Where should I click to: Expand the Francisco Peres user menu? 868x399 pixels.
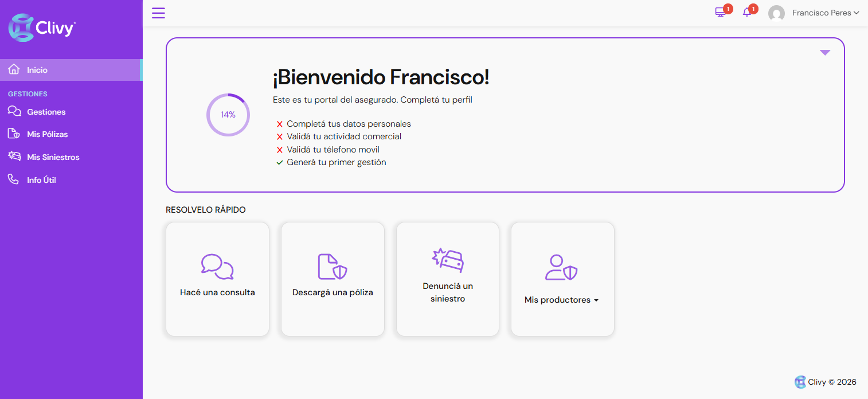click(x=825, y=13)
